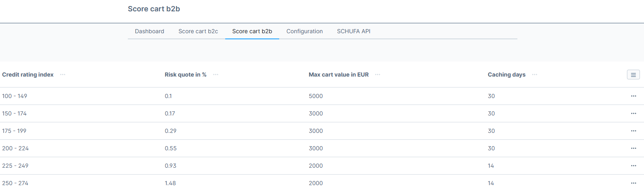The width and height of the screenshot is (644, 190).
Task: Open Caching days column options menu
Action: coord(534,75)
